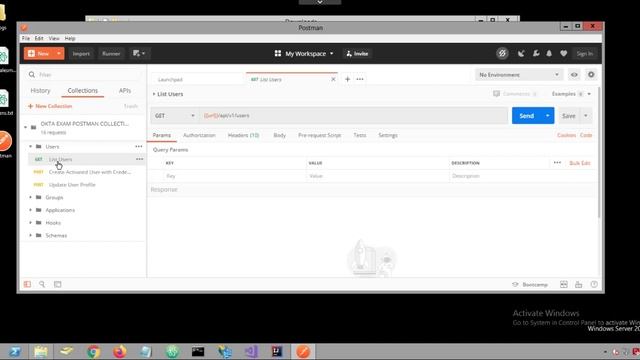640x360 pixels.
Task: Open the Send button dropdown arrow
Action: [548, 116]
